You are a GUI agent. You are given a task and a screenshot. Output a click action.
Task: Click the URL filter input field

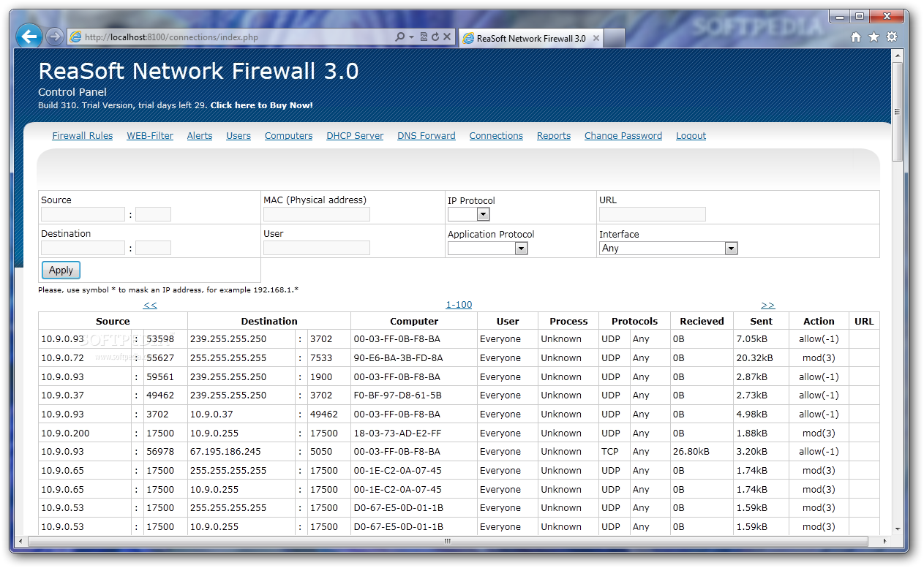[653, 214]
